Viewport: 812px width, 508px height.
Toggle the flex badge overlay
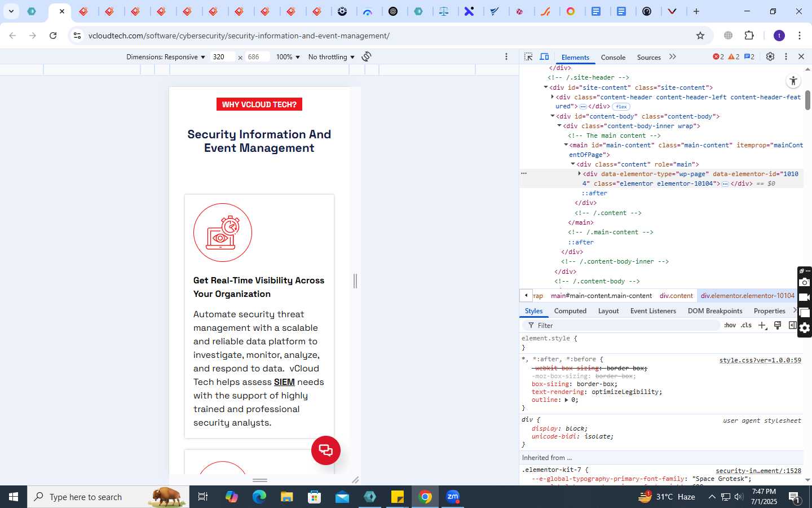click(621, 106)
